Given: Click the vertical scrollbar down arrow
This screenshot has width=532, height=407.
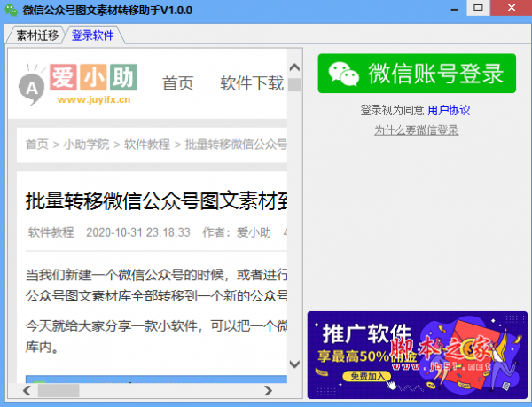Looking at the screenshot, I should 294,364.
